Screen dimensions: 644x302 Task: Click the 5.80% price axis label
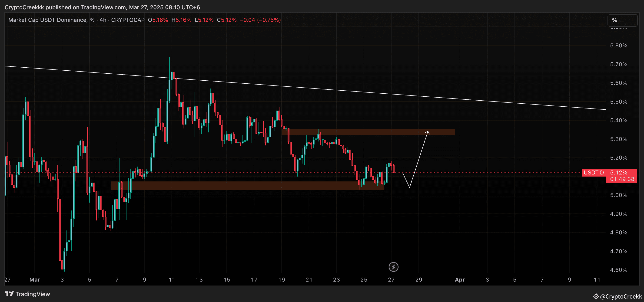pos(618,46)
